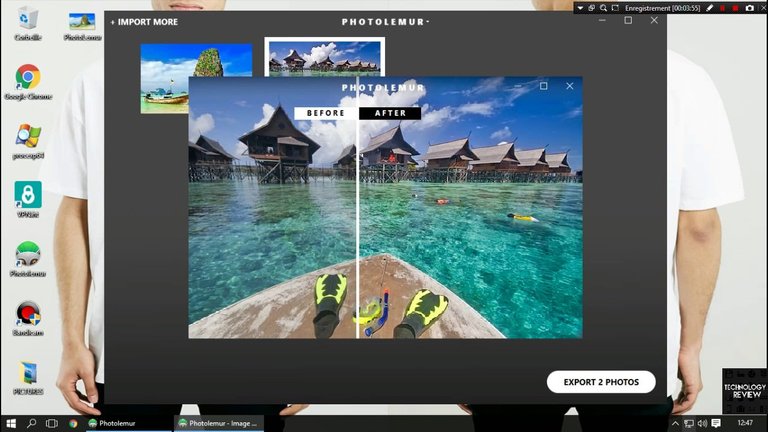Open the procexp64 desktop shortcut
This screenshot has width=768, height=432.
[x=28, y=142]
